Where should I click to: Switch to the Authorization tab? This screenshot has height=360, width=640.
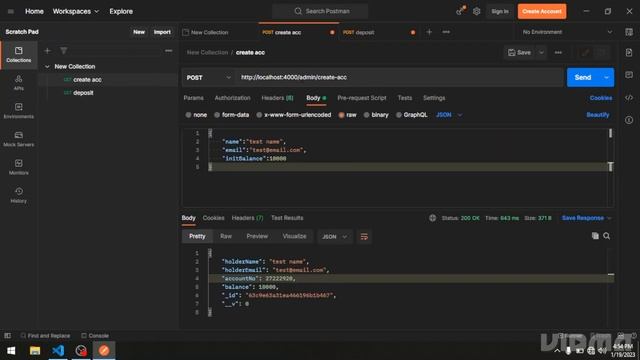(x=232, y=98)
